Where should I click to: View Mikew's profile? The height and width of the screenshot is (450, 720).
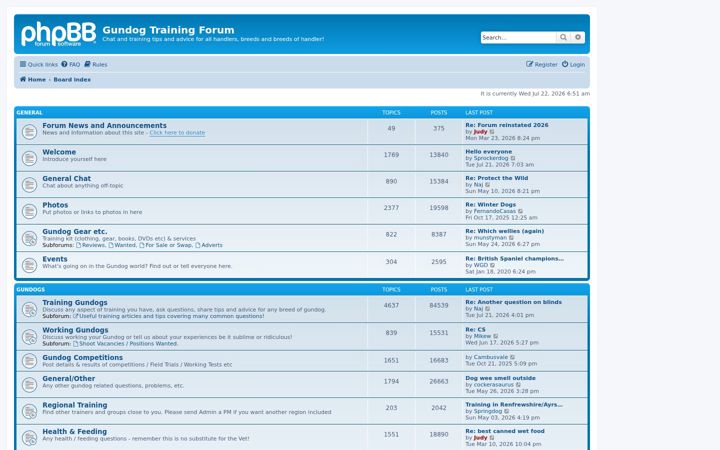click(482, 337)
